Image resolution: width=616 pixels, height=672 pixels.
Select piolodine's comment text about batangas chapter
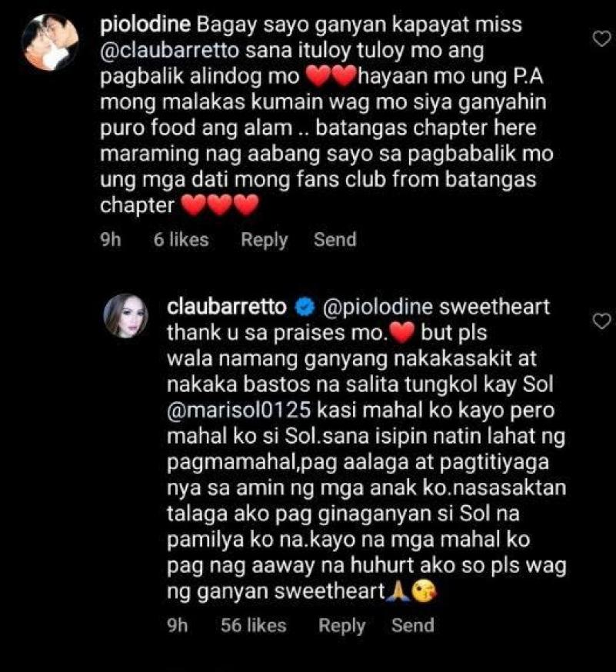pyautogui.click(x=327, y=115)
